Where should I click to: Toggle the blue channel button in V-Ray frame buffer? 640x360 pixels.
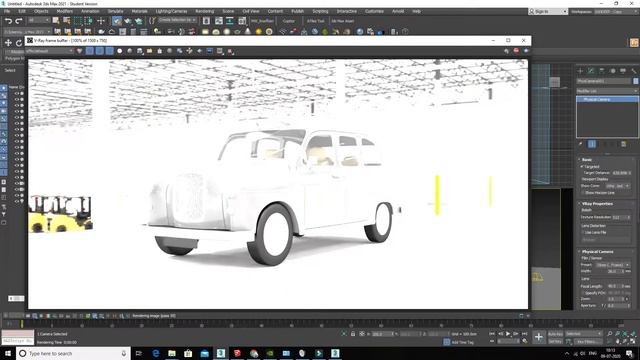pos(109,51)
